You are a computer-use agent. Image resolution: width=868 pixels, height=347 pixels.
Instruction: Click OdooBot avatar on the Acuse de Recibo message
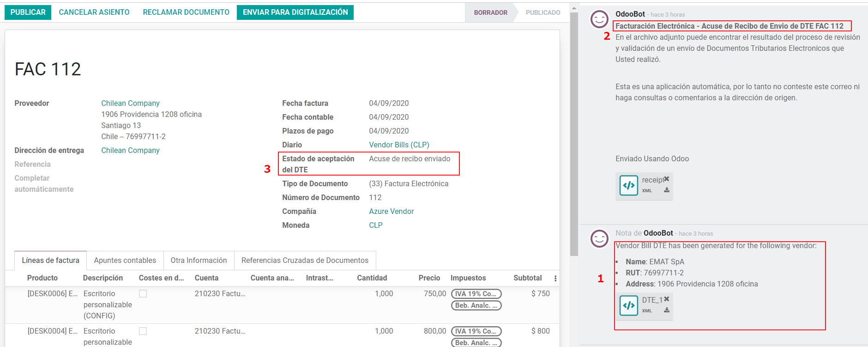(599, 19)
